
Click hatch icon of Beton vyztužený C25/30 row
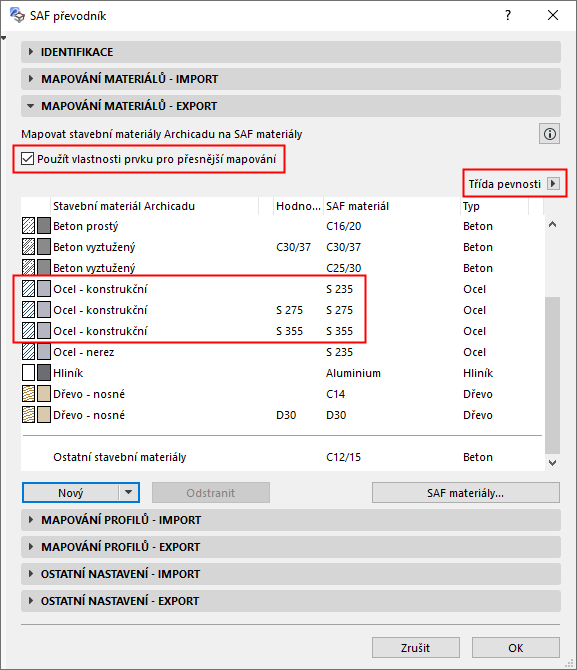pyautogui.click(x=28, y=267)
